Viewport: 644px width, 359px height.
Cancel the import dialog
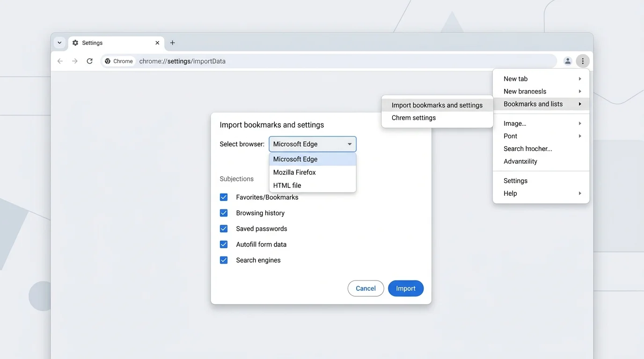coord(366,288)
